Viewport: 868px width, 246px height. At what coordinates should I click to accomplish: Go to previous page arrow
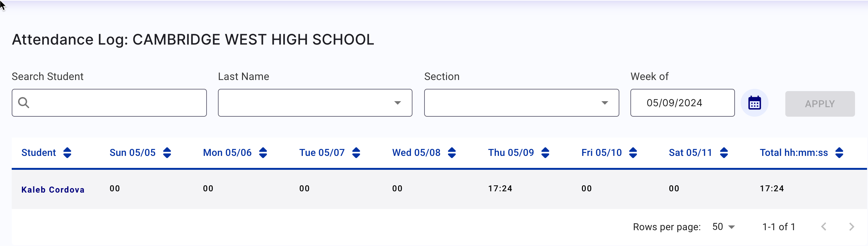824,227
